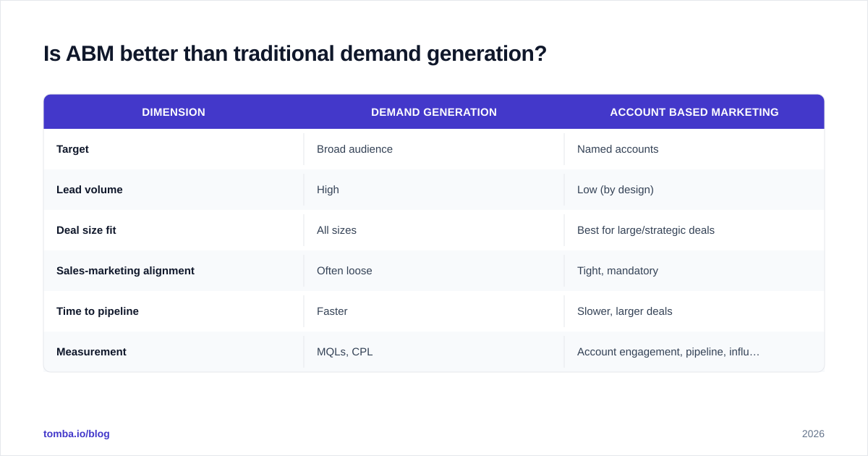Select the 'DEMAND GENERATION' column header
Image resolution: width=868 pixels, height=456 pixels.
tap(434, 112)
